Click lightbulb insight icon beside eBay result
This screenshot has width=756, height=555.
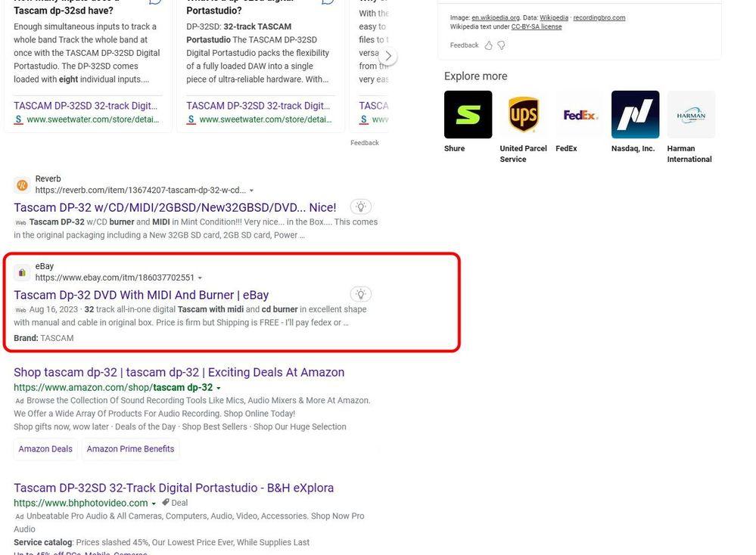[x=361, y=294]
